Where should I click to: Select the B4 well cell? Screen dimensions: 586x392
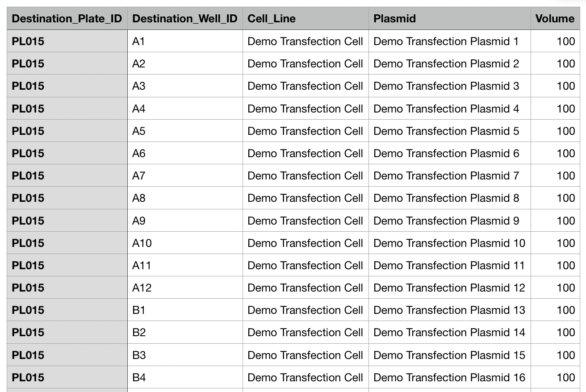[x=184, y=378]
